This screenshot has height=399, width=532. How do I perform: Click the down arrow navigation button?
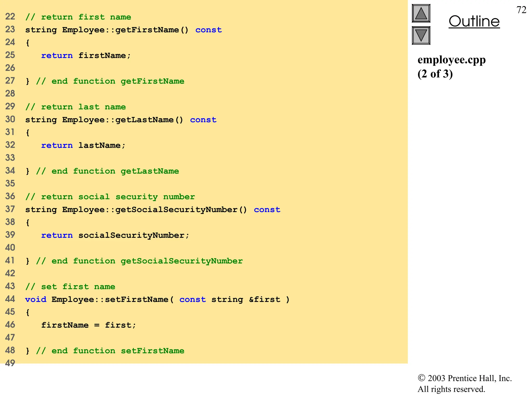421,35
